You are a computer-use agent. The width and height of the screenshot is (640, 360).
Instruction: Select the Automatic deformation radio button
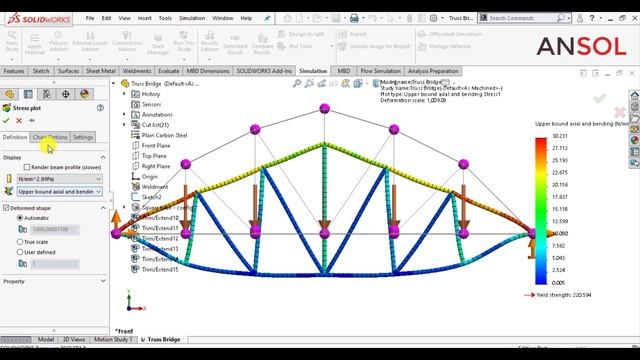tap(20, 218)
